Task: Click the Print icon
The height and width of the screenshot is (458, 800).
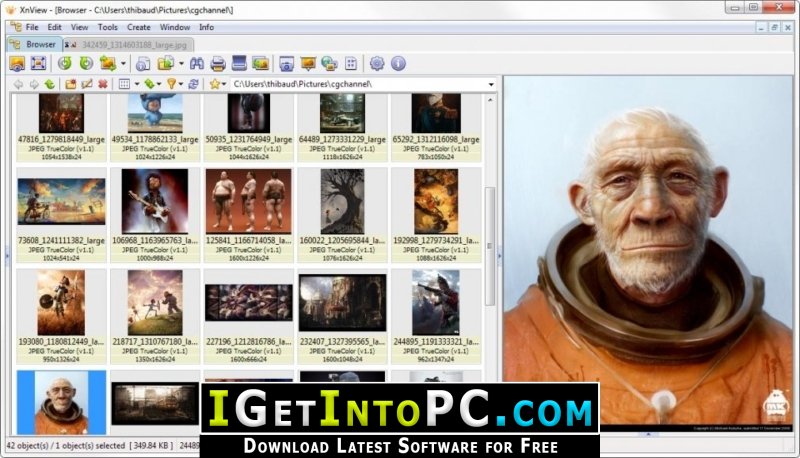Action: [x=218, y=64]
